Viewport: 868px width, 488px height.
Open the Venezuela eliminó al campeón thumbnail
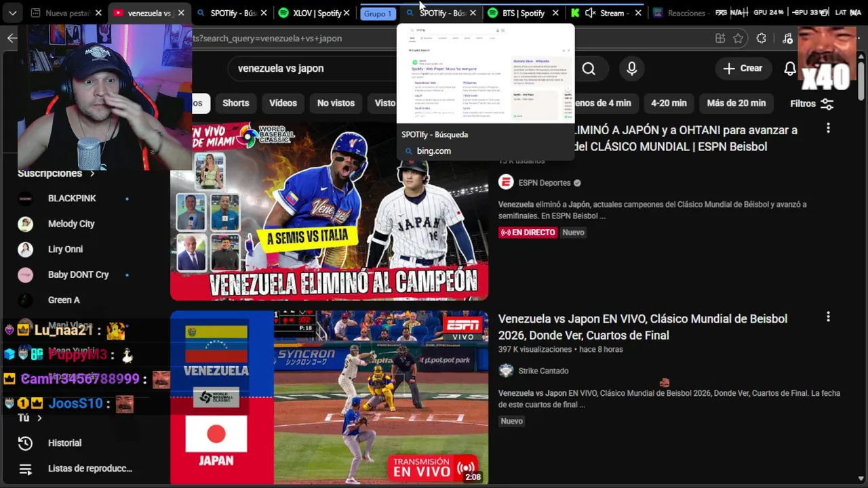click(329, 211)
